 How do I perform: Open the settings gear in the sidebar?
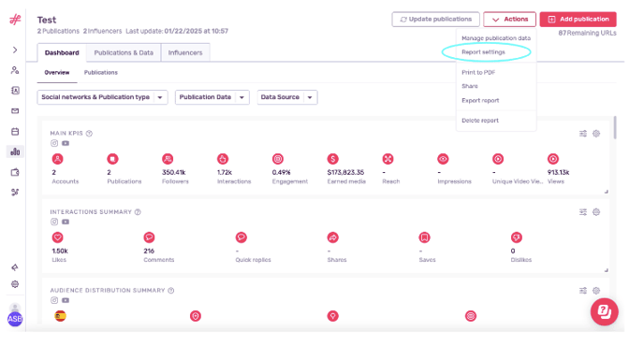[15, 284]
